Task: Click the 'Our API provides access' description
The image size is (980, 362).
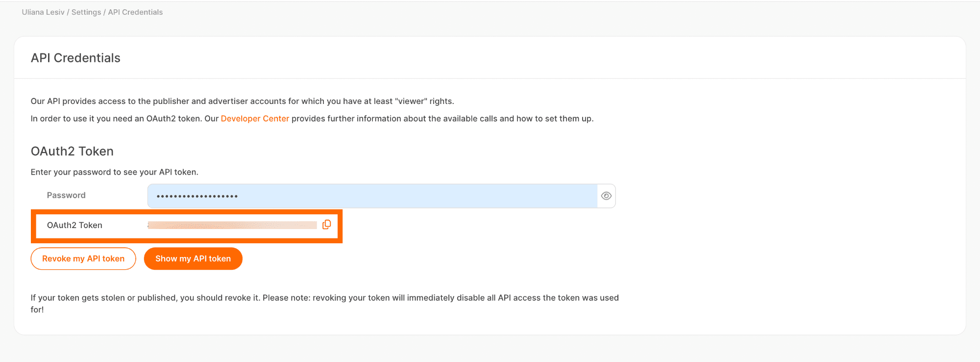Action: tap(242, 102)
